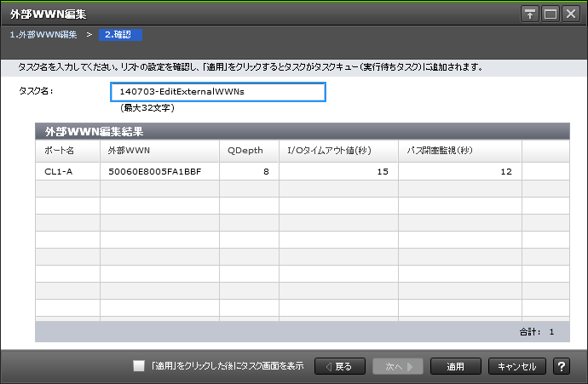Click the 合計: 1 total label

click(x=537, y=331)
